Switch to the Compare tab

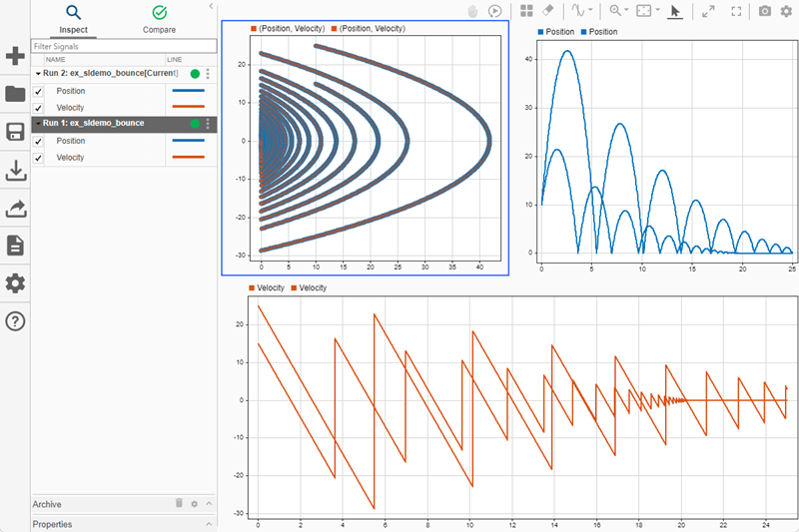click(x=159, y=18)
